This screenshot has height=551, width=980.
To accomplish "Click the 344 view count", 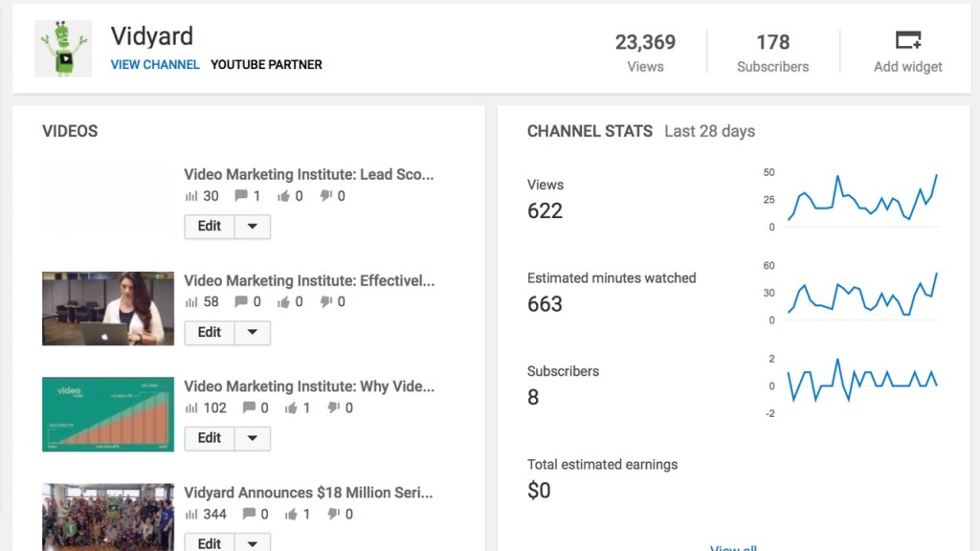I will [214, 514].
